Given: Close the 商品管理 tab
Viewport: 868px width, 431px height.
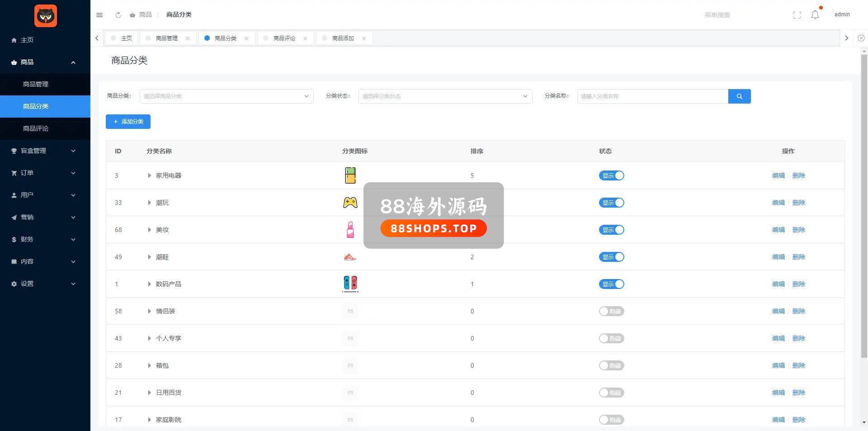Looking at the screenshot, I should pyautogui.click(x=188, y=38).
